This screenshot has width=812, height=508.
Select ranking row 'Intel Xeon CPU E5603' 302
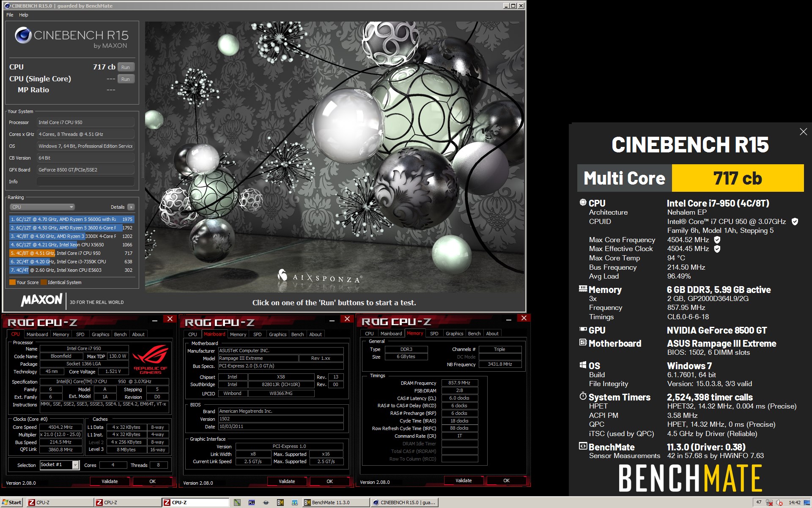point(71,270)
